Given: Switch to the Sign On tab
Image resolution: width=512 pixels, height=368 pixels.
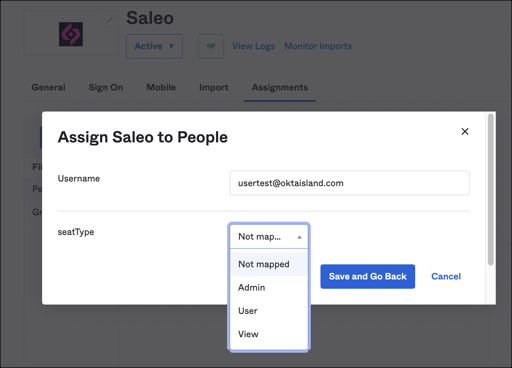Looking at the screenshot, I should pos(106,87).
